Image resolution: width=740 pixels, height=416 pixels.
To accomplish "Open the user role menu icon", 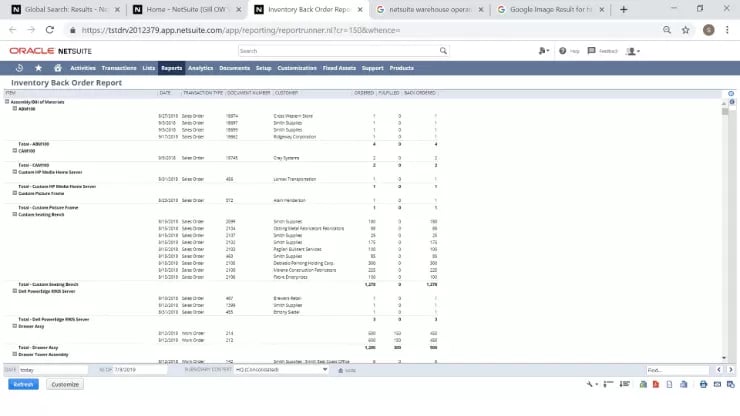I will [x=632, y=51].
